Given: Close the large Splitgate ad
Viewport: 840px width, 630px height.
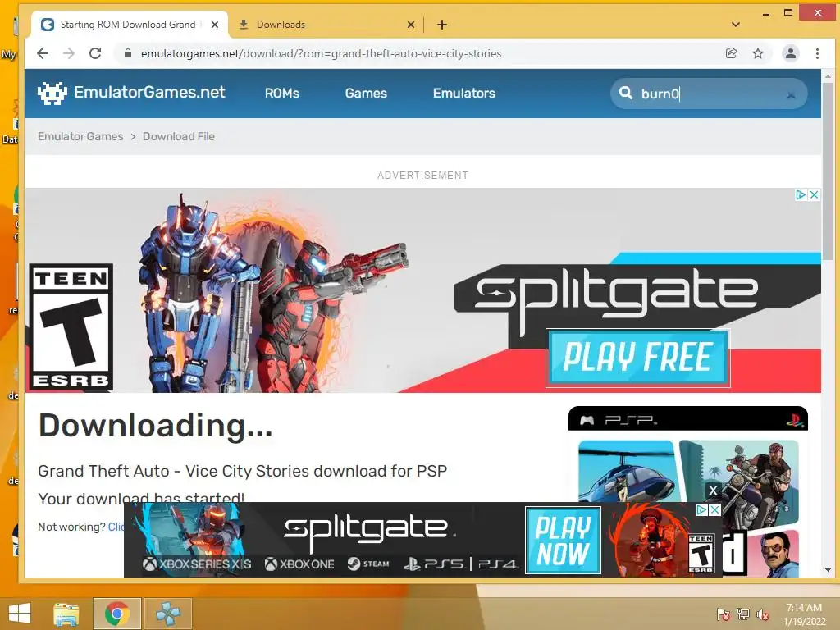Looking at the screenshot, I should pyautogui.click(x=814, y=195).
